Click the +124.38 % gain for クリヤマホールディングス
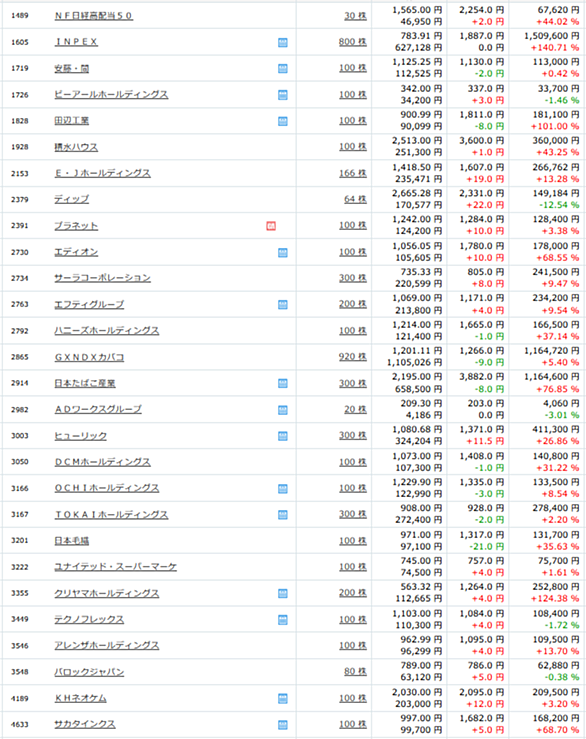586x739 pixels. [x=555, y=599]
